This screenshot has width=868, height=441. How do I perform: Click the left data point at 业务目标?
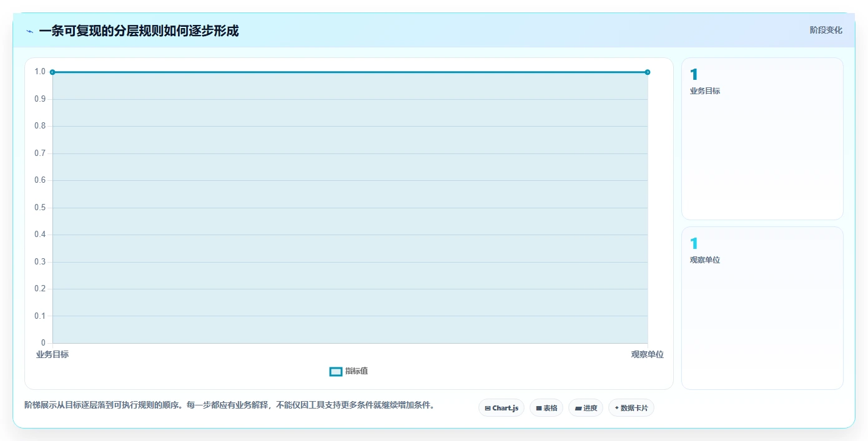coord(52,72)
